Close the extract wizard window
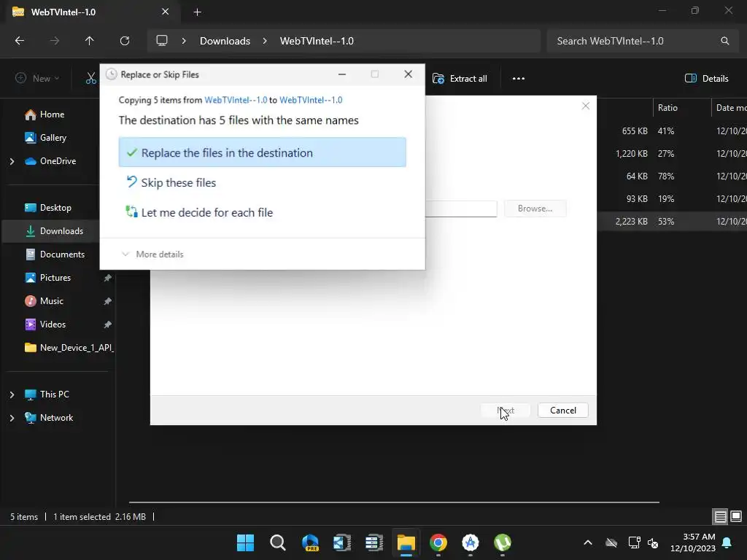The image size is (747, 560). click(x=586, y=106)
